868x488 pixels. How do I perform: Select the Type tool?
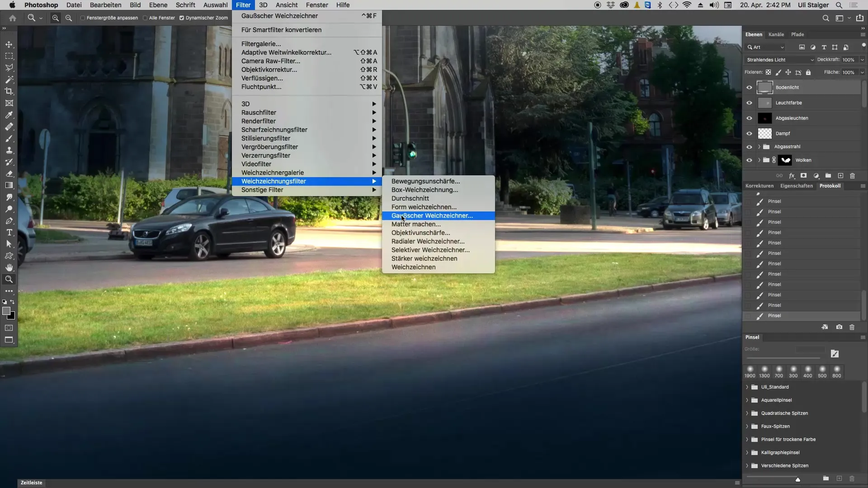click(x=9, y=233)
